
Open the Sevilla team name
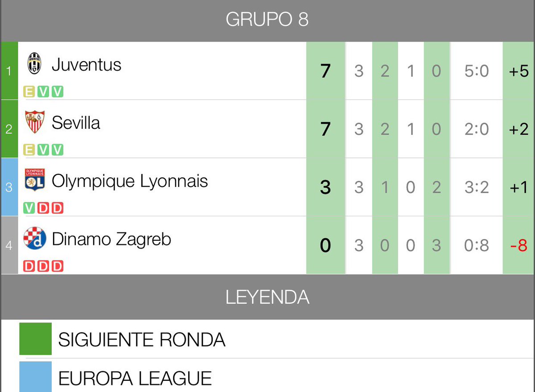[76, 123]
